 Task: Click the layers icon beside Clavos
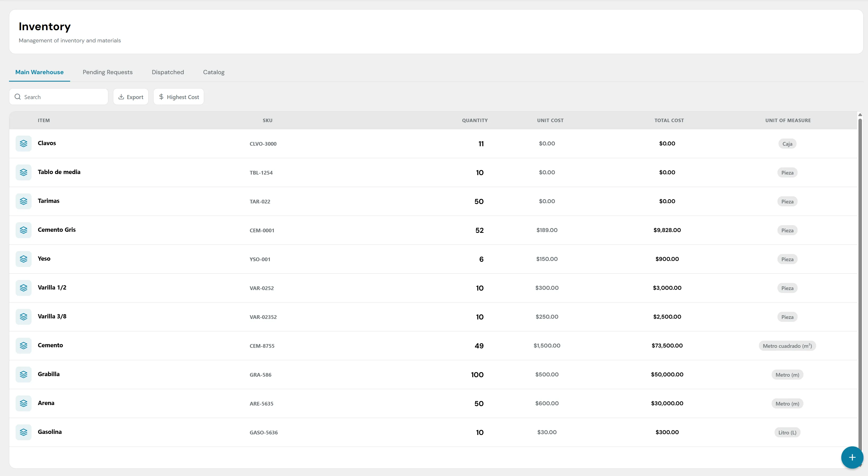pos(24,144)
